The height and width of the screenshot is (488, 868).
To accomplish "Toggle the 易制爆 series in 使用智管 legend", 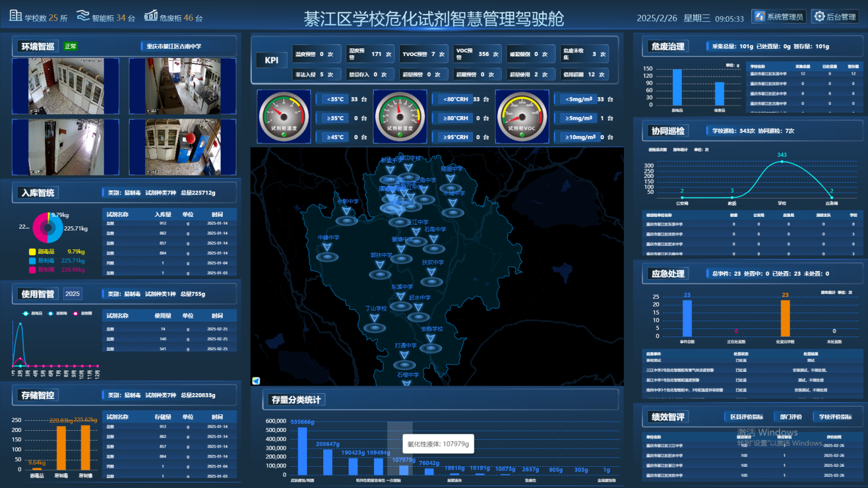I will [x=76, y=314].
